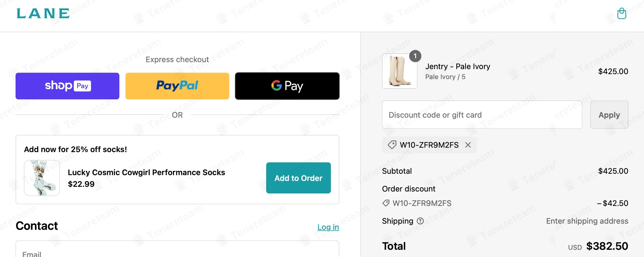Image resolution: width=644 pixels, height=257 pixels.
Task: Choose Google Pay express checkout
Action: pos(287,86)
